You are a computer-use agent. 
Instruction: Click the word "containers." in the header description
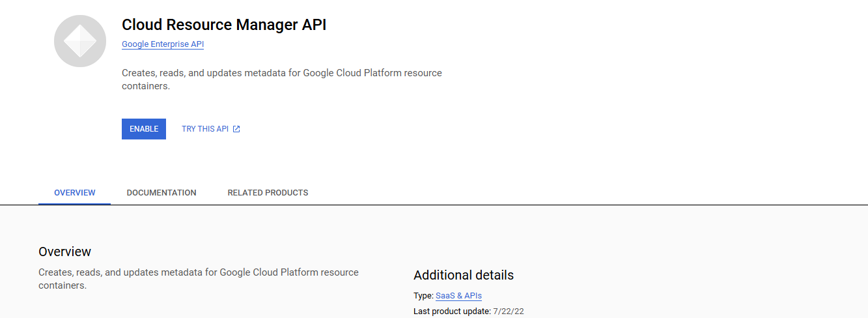(146, 86)
